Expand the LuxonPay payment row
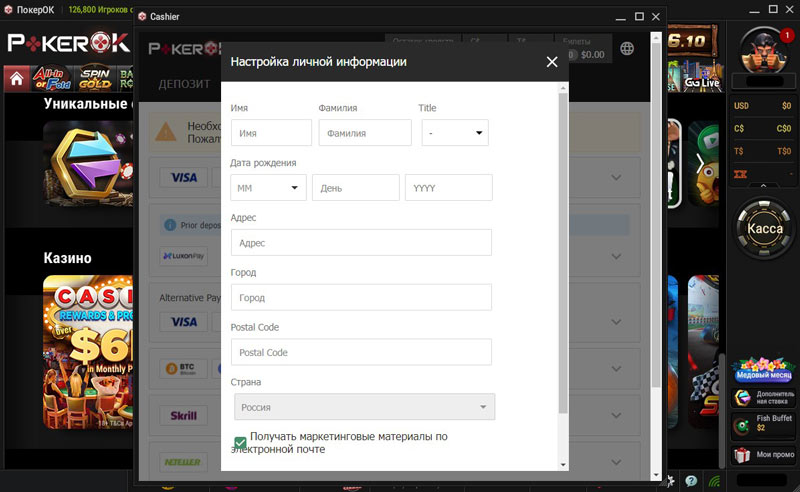This screenshot has width=800, height=492. point(616,256)
